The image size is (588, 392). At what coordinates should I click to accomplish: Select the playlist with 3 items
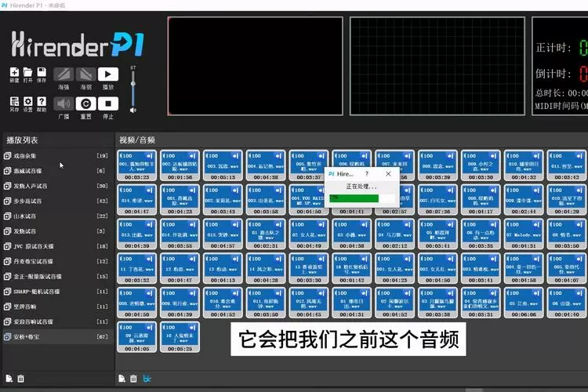click(x=56, y=231)
